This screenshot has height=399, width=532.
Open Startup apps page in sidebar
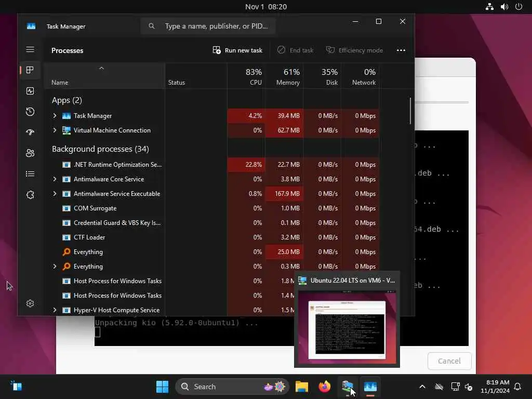click(x=30, y=132)
